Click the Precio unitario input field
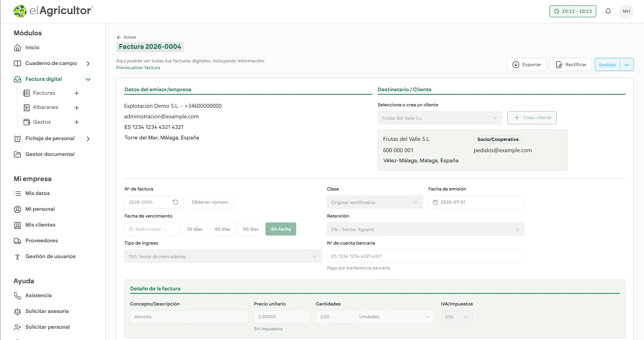The height and width of the screenshot is (340, 644). tap(282, 317)
